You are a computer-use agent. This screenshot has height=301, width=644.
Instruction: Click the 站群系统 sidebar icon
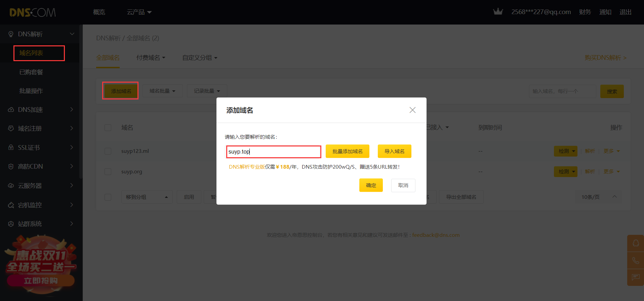point(11,224)
